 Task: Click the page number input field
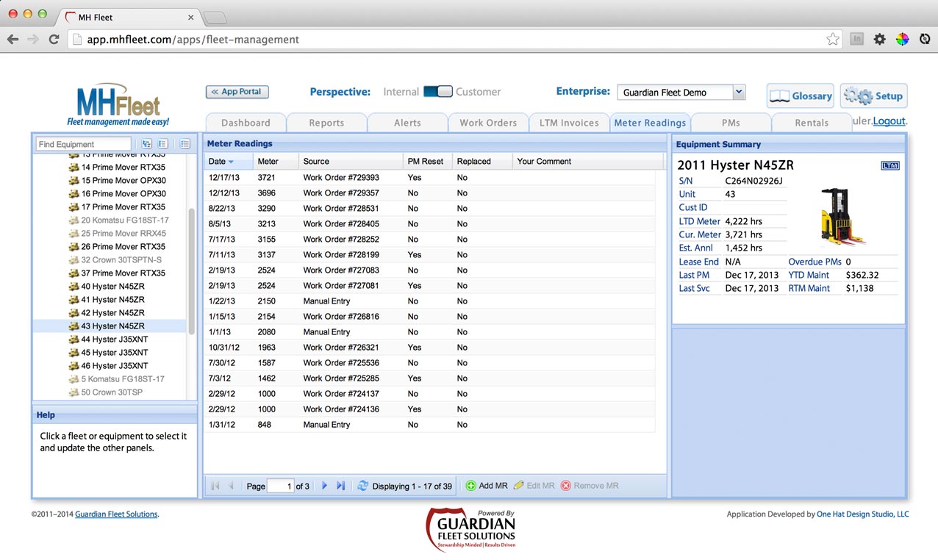tap(280, 486)
